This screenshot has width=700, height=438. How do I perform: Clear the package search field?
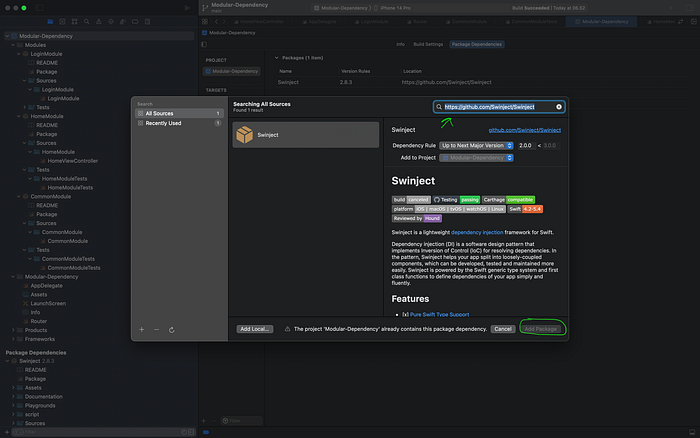[x=559, y=107]
